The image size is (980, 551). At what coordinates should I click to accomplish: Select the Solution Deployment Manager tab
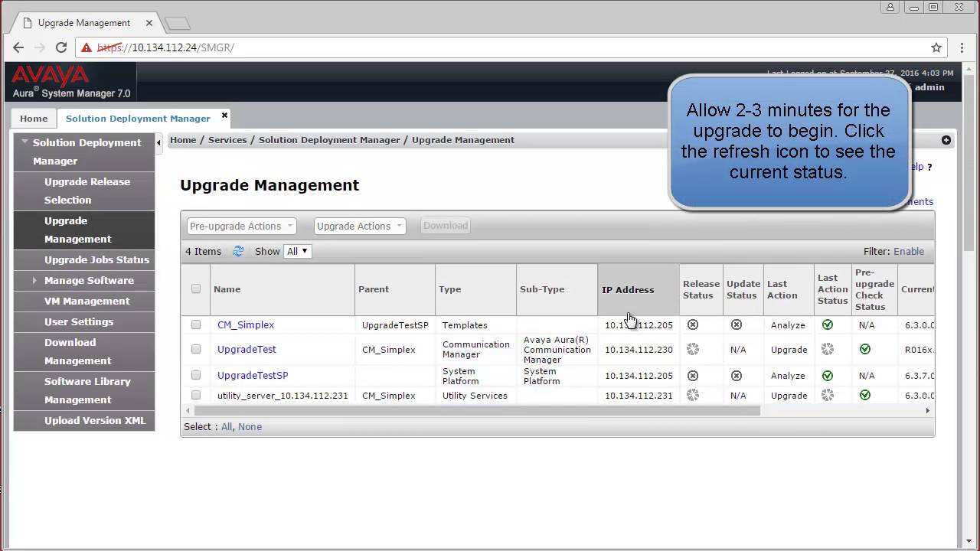(x=138, y=119)
